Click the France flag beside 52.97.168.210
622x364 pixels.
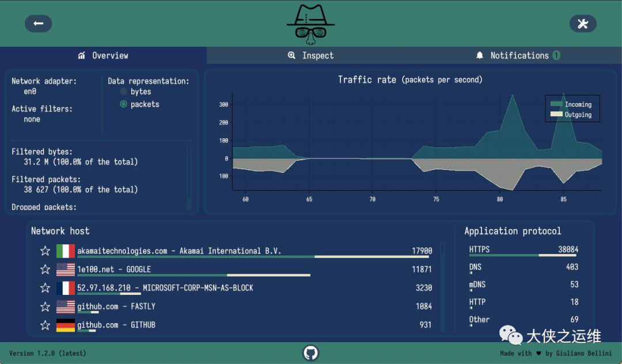coord(66,288)
